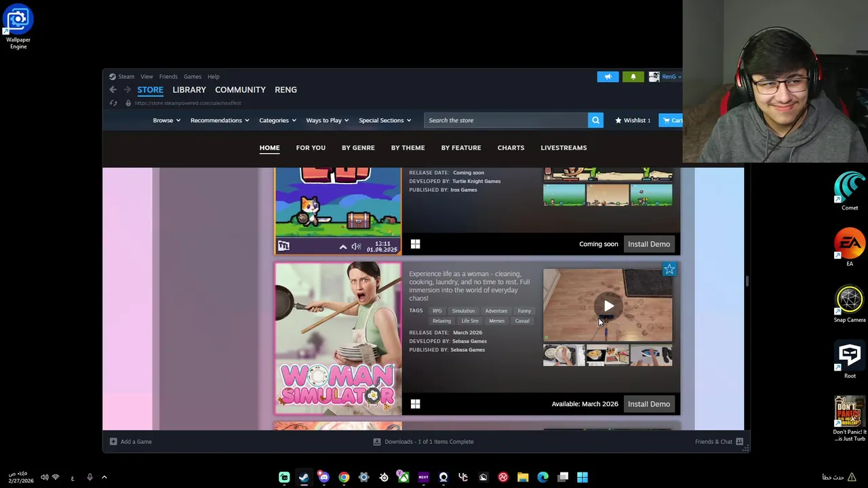The image size is (868, 488).
Task: Open the Xbox app from the taskbar
Action: coord(403,477)
